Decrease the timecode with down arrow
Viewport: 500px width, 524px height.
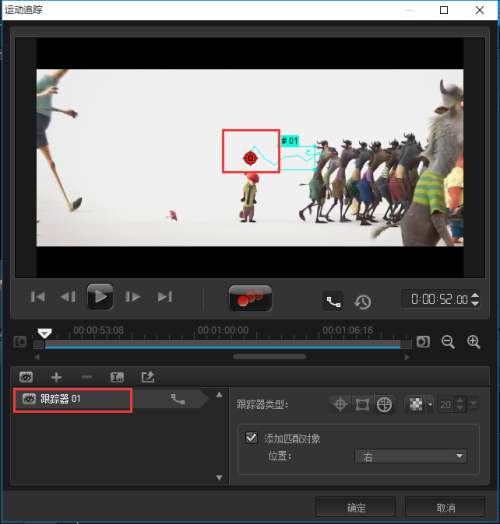click(475, 303)
